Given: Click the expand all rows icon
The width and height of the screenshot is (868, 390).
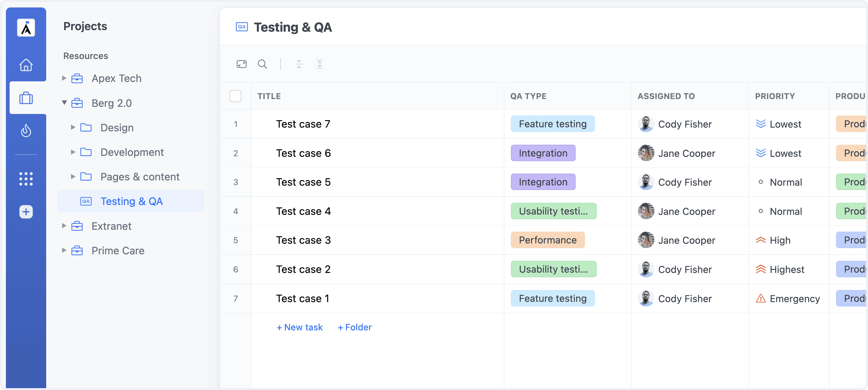Looking at the screenshot, I should pos(319,64).
